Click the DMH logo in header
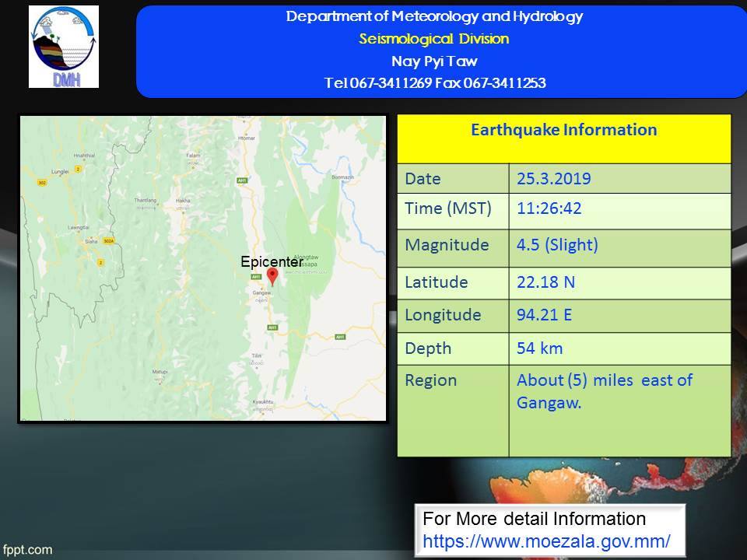 point(64,47)
